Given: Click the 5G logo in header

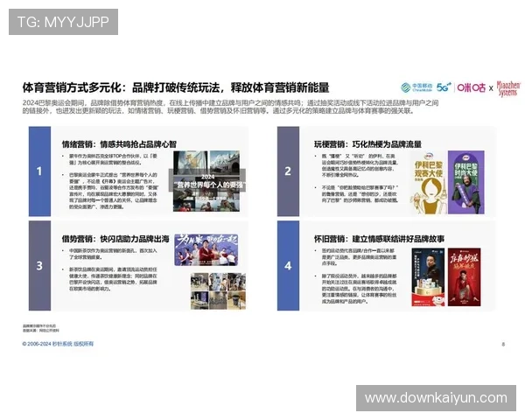Looking at the screenshot, I should click(444, 87).
